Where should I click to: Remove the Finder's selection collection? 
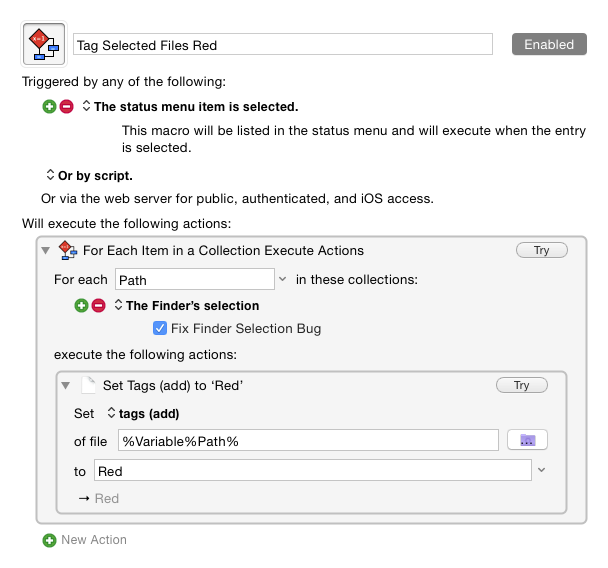pos(98,306)
